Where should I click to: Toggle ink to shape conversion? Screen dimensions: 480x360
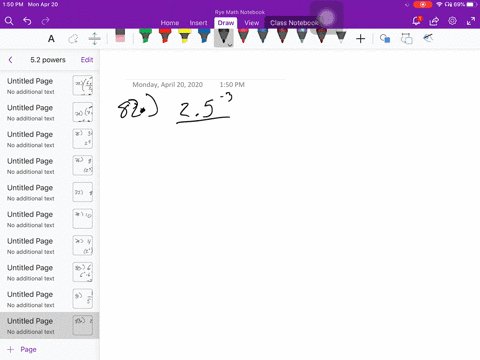click(x=406, y=39)
